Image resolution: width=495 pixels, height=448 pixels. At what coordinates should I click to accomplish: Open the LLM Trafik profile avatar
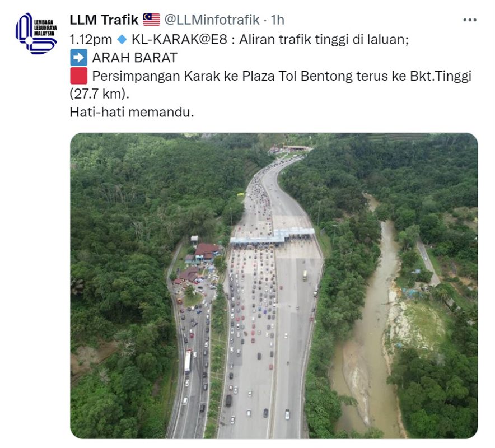tap(36, 34)
